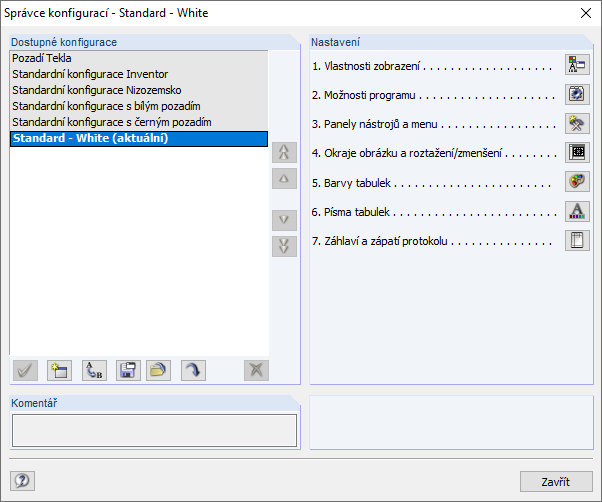Select the 'Pozadí Tekla' configuration
The height and width of the screenshot is (502, 602).
(139, 58)
